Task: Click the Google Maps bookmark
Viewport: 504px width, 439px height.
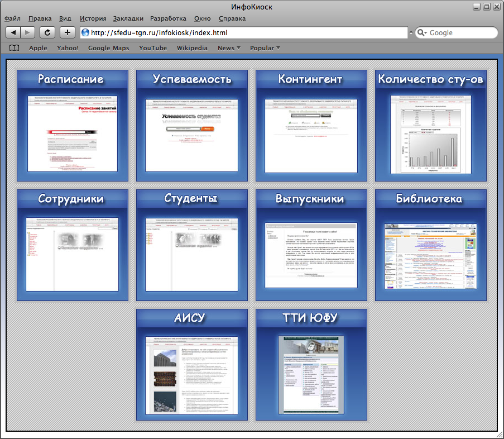Action: click(108, 48)
